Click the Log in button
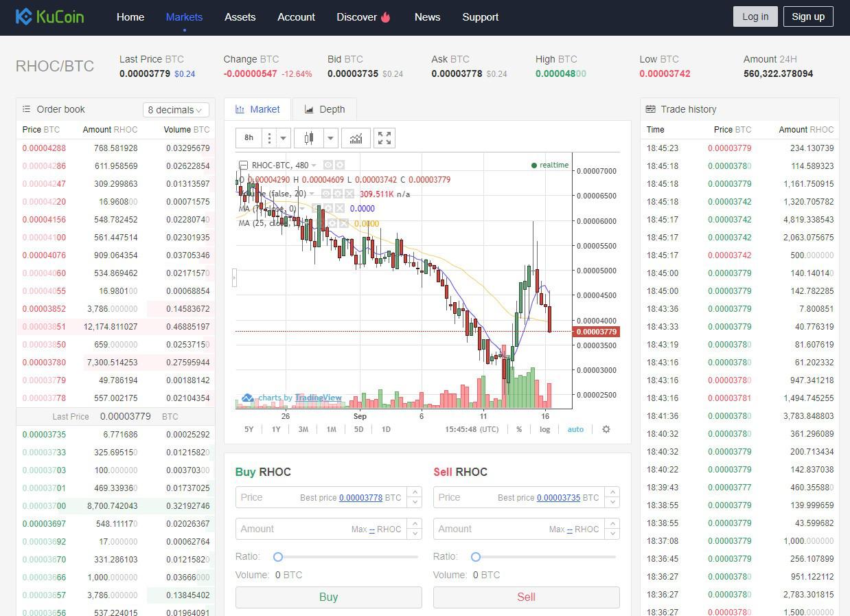Viewport: 850px width, 616px height. click(x=755, y=16)
